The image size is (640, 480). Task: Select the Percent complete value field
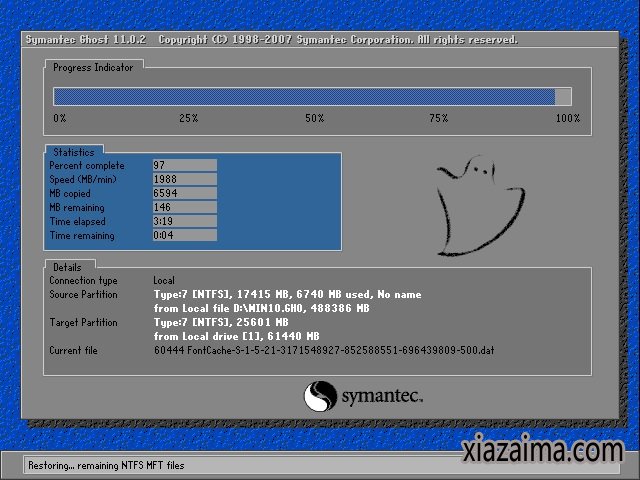point(184,165)
